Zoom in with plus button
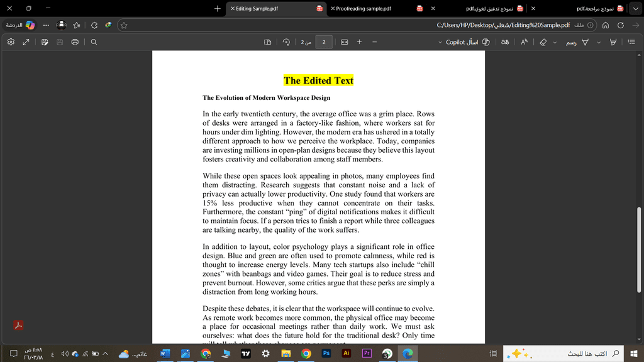 point(359,42)
